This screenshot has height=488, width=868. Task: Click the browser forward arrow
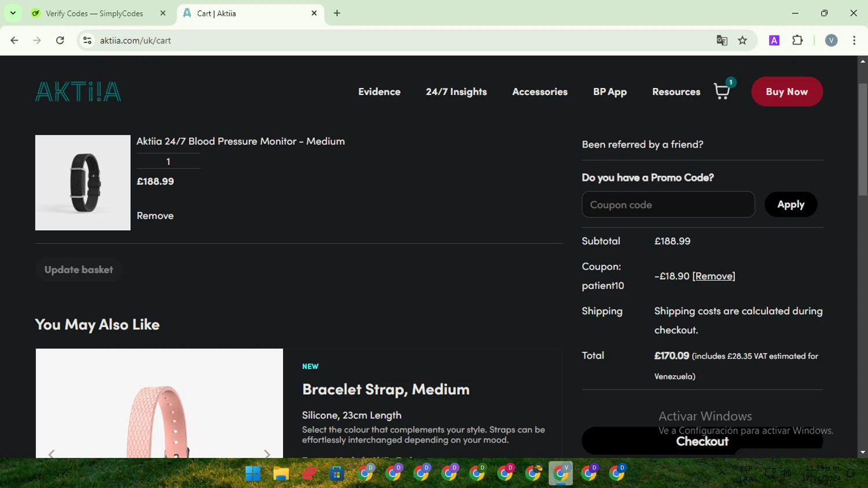[x=37, y=41]
